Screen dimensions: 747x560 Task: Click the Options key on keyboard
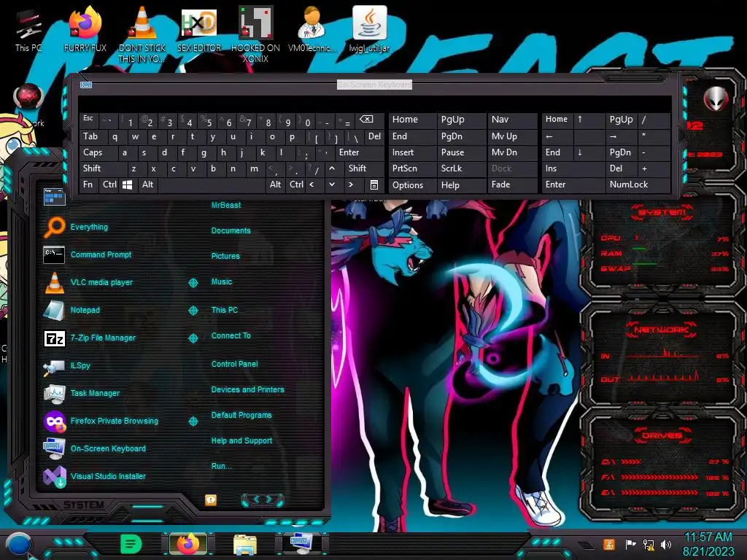(x=412, y=184)
